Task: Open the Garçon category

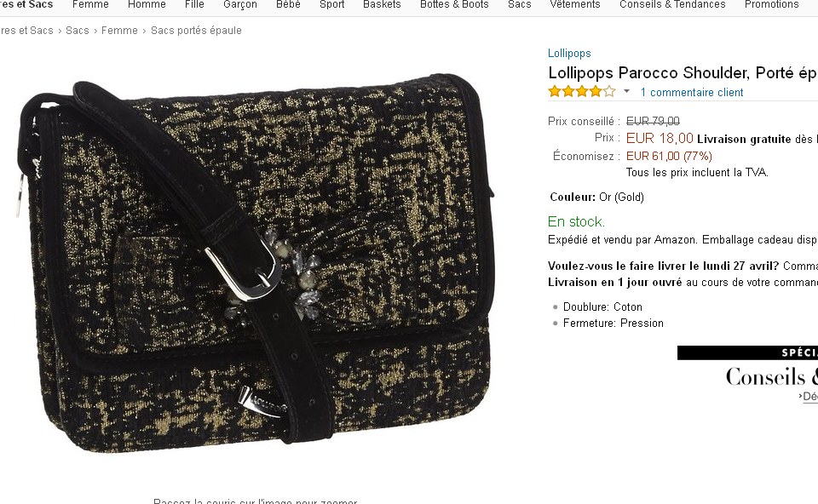Action: [240, 5]
